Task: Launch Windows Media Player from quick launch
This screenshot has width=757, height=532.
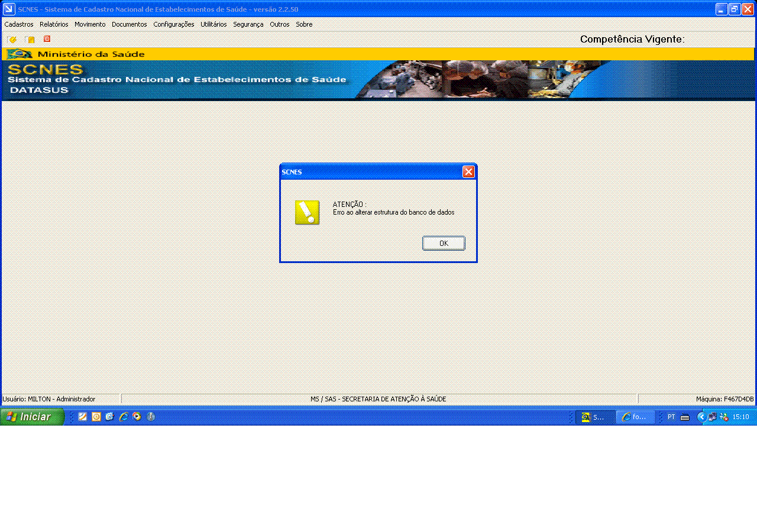Action: point(137,417)
